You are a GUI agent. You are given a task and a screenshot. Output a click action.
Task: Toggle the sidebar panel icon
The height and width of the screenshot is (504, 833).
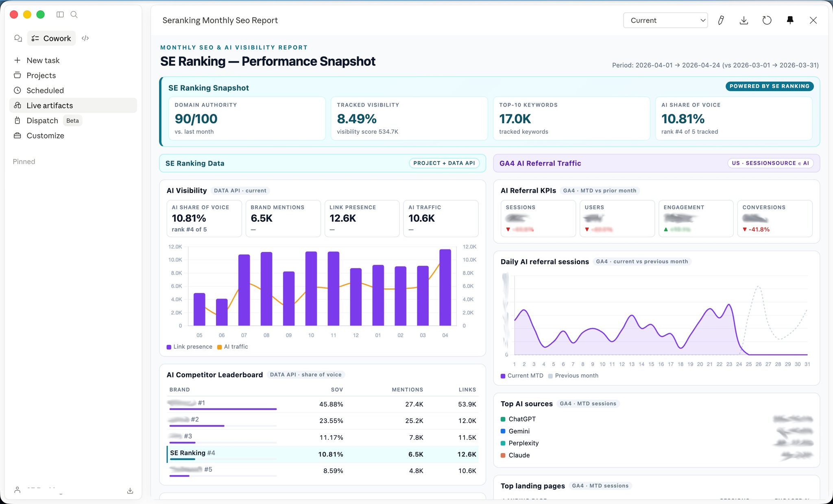60,15
